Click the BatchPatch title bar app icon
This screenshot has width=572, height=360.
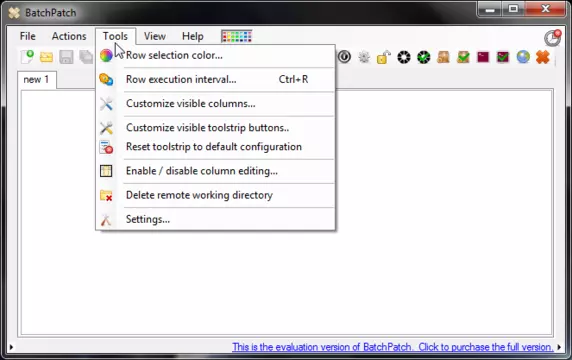point(14,13)
